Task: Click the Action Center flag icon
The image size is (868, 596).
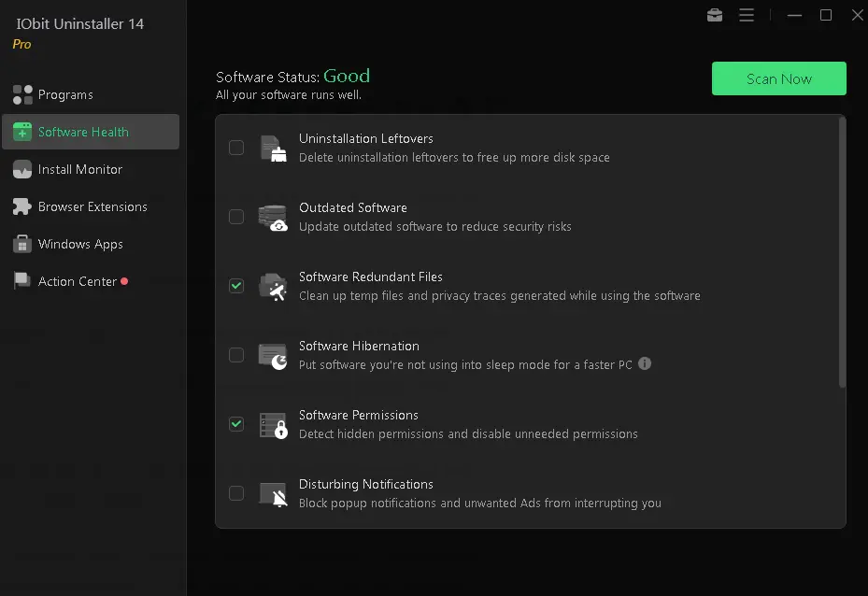Action: [22, 280]
